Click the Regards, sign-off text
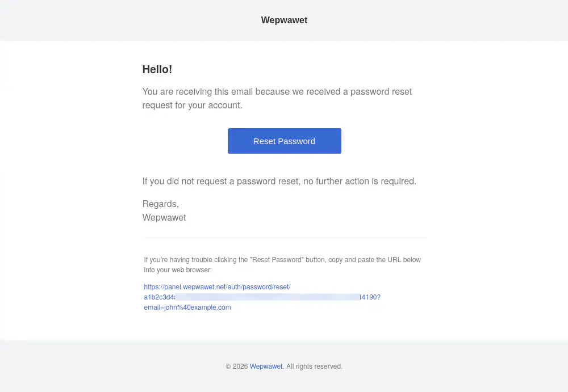Image resolution: width=568 pixels, height=392 pixels. pos(160,204)
